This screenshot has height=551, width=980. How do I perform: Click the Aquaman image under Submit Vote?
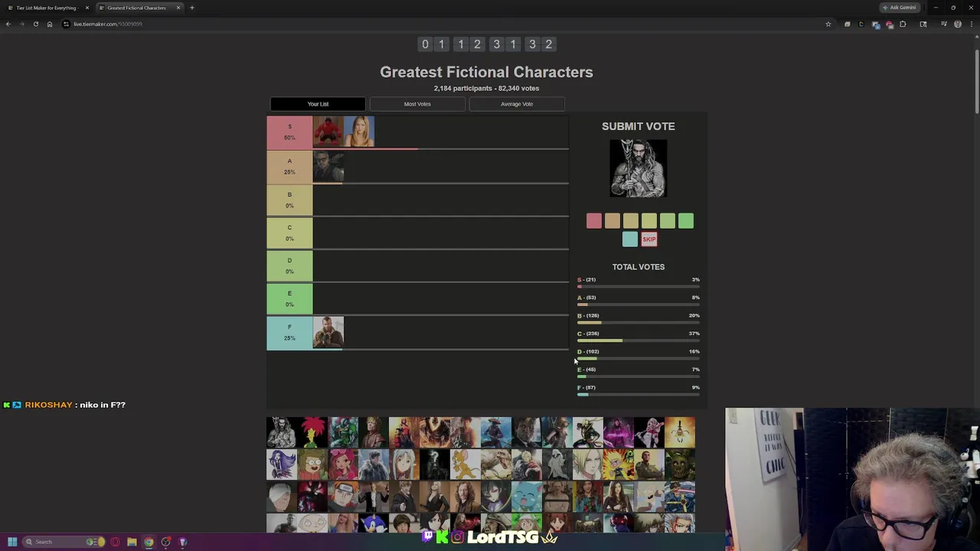tap(639, 168)
